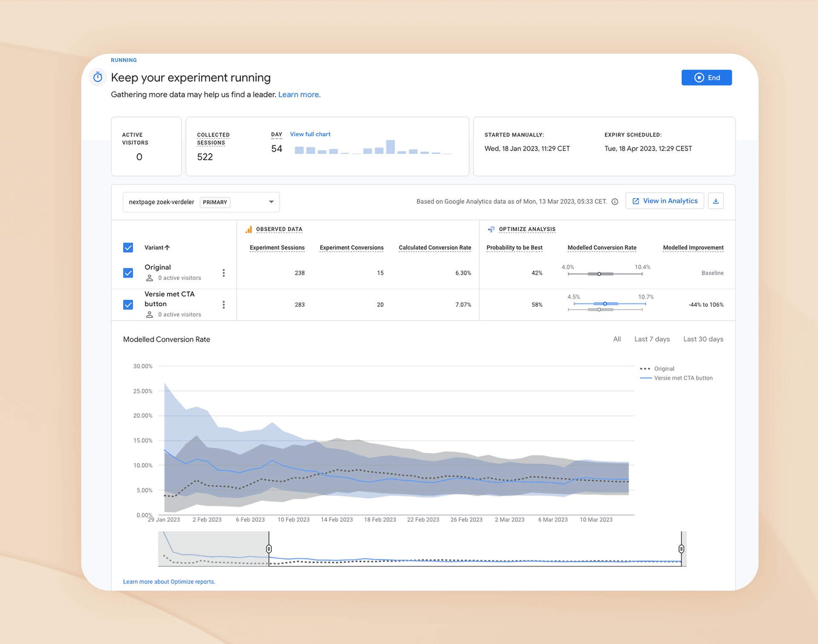Screen dimensions: 818x644
Task: Click the info icon next to Analytics date
Action: [x=615, y=202]
